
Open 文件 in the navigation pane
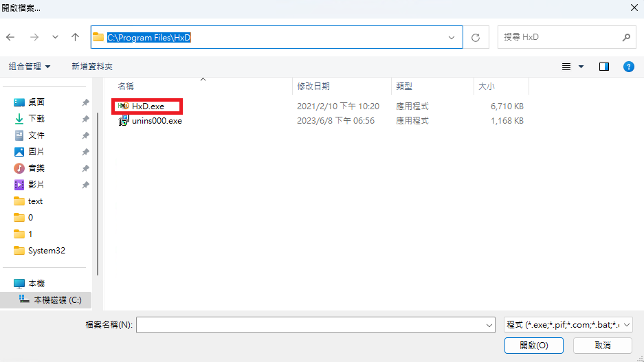tap(36, 135)
